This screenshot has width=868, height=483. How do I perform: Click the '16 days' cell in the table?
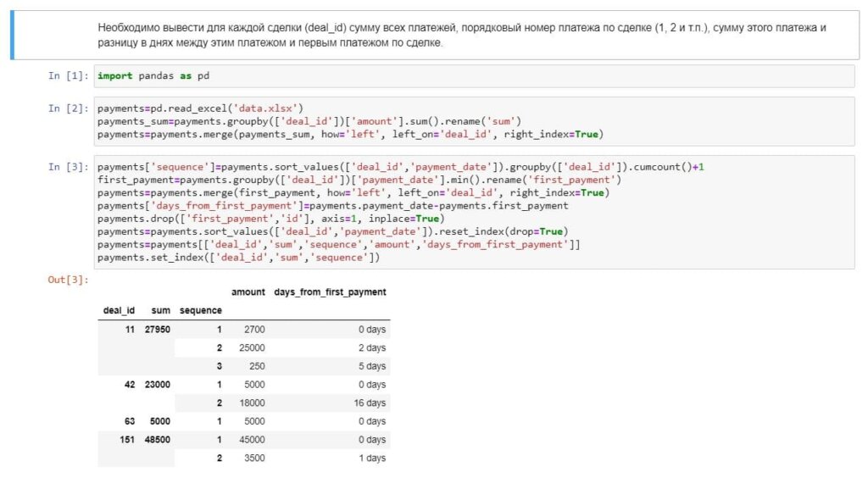click(x=370, y=402)
